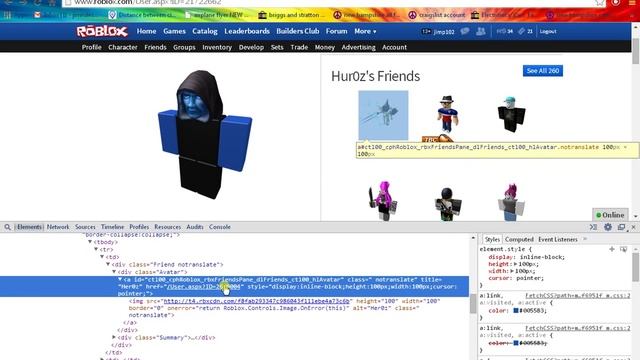Click the bookmark star in address bar
This screenshot has height=360, width=640.
tap(600, 2)
